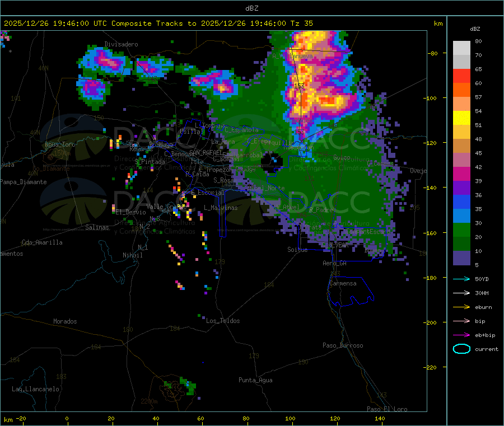
Task: Click the 'L_Malvinas' map label
Action: point(221,208)
